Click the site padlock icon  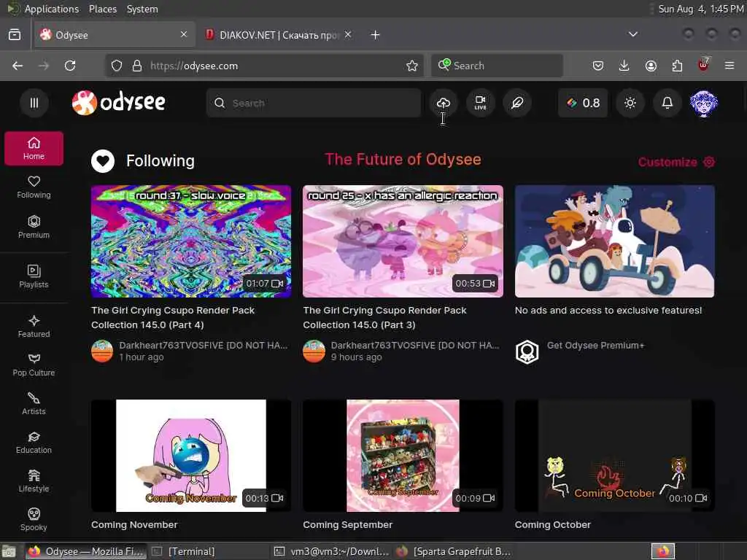[x=136, y=66]
